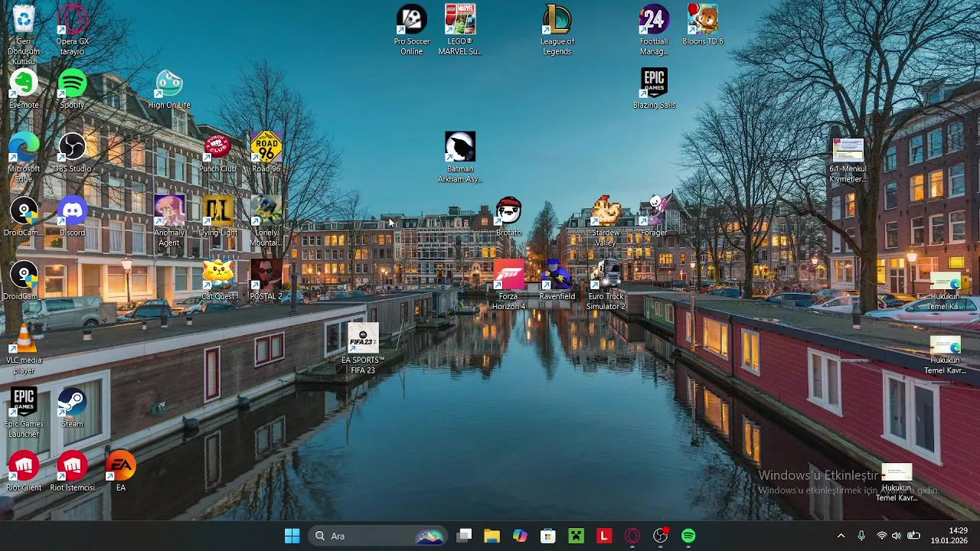Click the battery status tray icon
This screenshot has height=551, width=980.
(913, 536)
